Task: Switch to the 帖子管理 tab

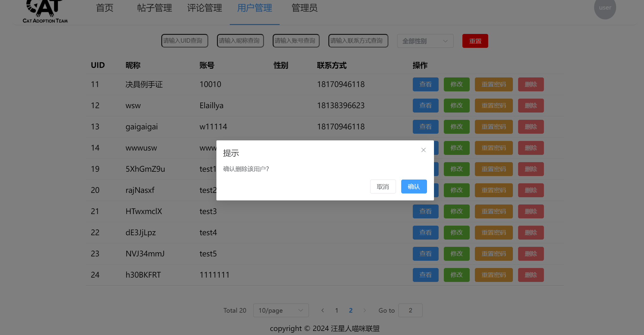Action: pos(154,8)
